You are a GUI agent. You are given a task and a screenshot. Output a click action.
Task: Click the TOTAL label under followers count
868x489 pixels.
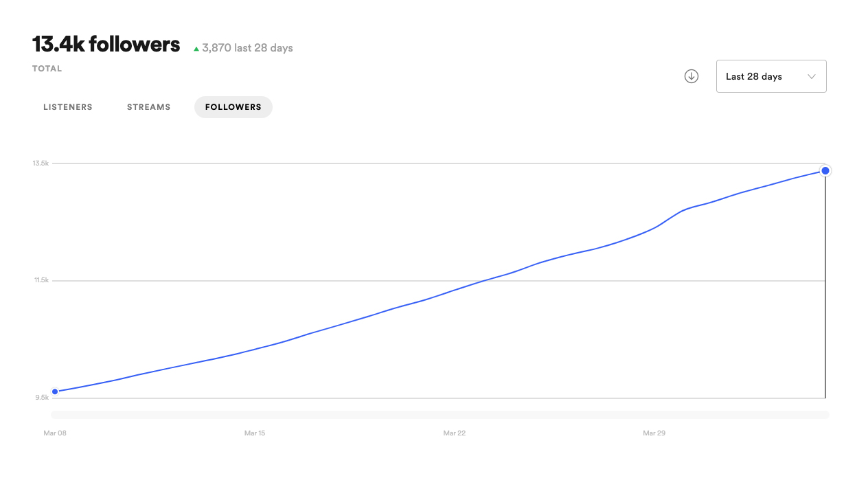click(x=47, y=69)
